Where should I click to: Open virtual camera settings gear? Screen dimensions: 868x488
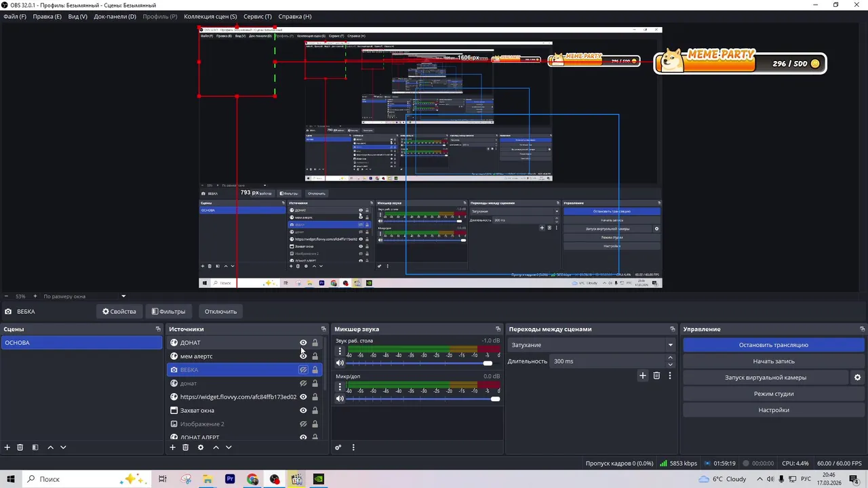[857, 378]
